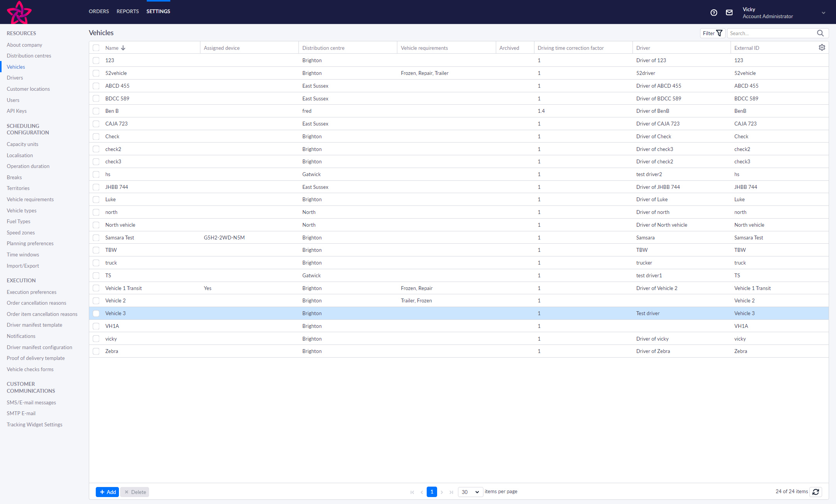836x504 pixels.
Task: Open the ORDERS tab
Action: (x=99, y=12)
